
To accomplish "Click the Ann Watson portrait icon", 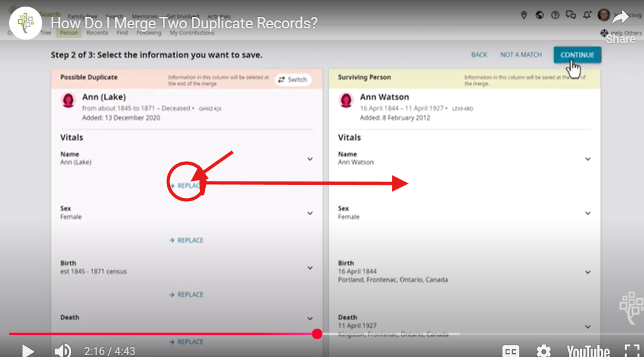I will (x=346, y=100).
